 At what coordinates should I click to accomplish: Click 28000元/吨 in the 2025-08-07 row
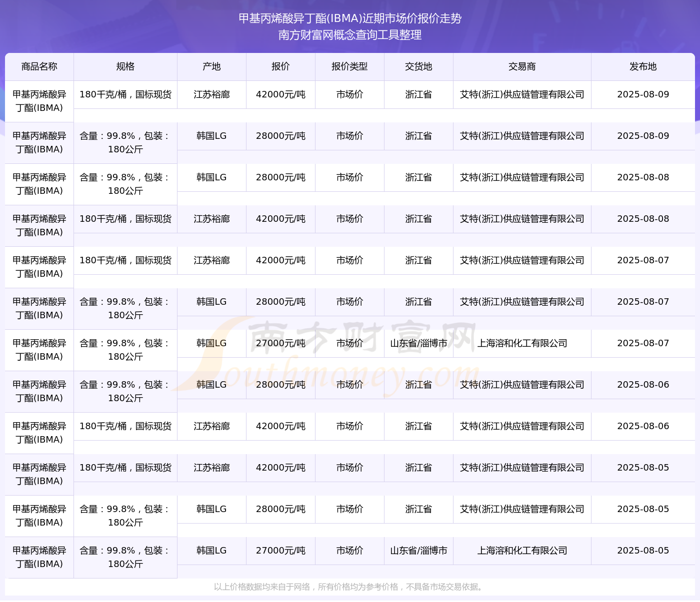pos(280,302)
